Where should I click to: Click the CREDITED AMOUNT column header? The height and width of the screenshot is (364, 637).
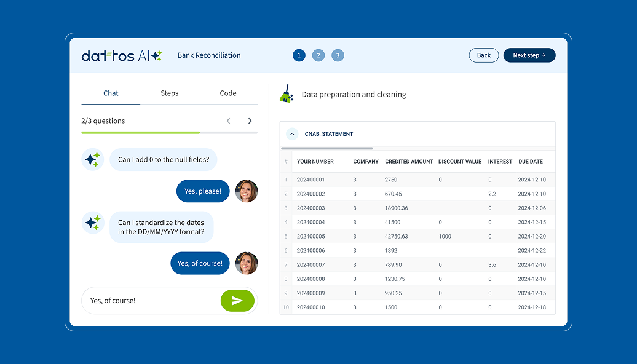[409, 162]
